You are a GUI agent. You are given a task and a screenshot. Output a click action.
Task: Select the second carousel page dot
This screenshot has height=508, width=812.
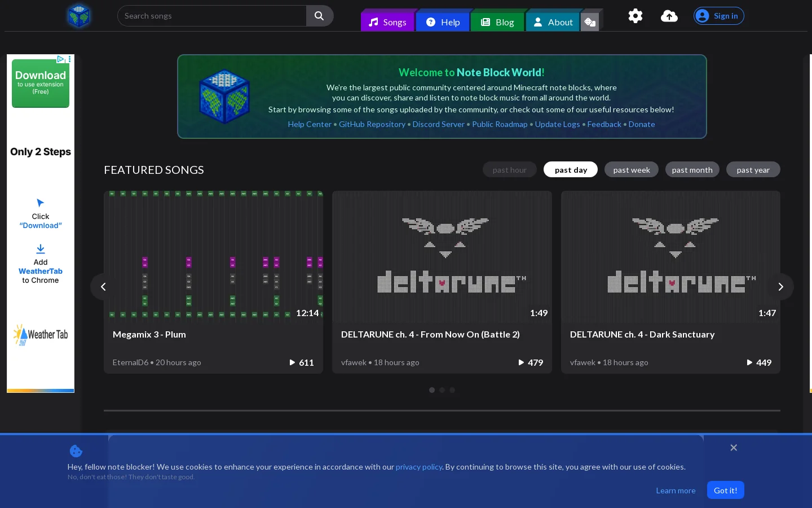[x=442, y=390]
